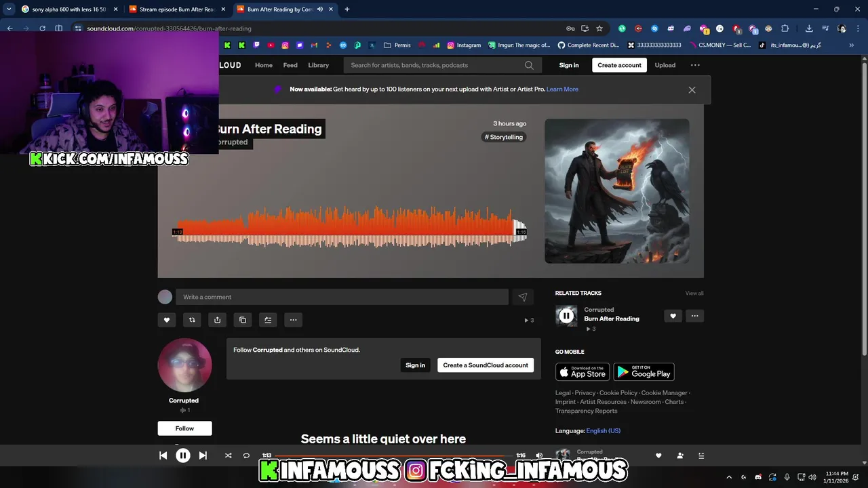
Task: Open the Burn After Reading cover artwork
Action: (x=617, y=191)
